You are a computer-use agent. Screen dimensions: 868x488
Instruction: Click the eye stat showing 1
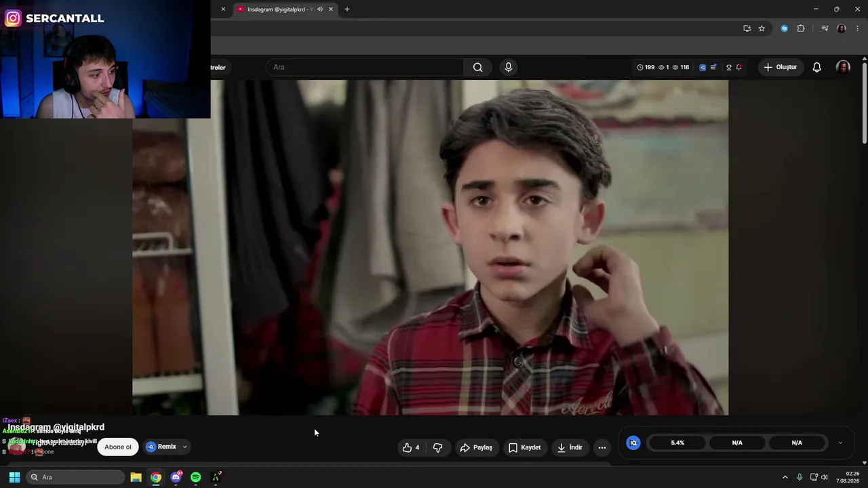tap(664, 67)
